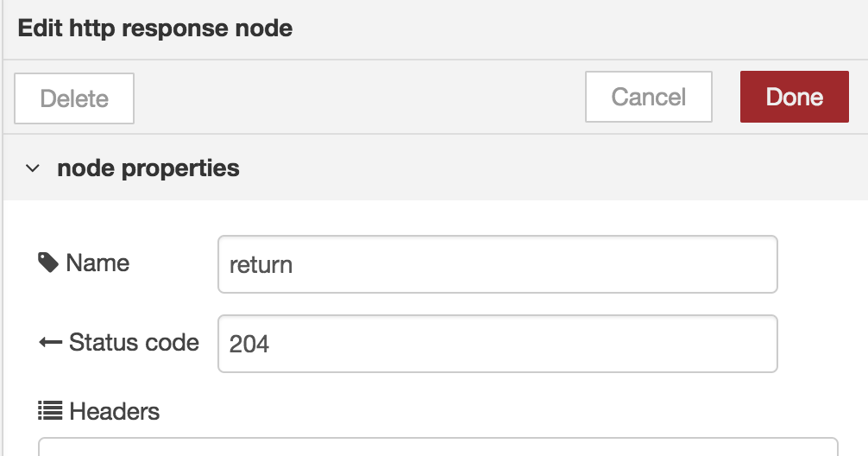Confirm edits with the red Done button
This screenshot has height=456, width=868.
click(795, 97)
